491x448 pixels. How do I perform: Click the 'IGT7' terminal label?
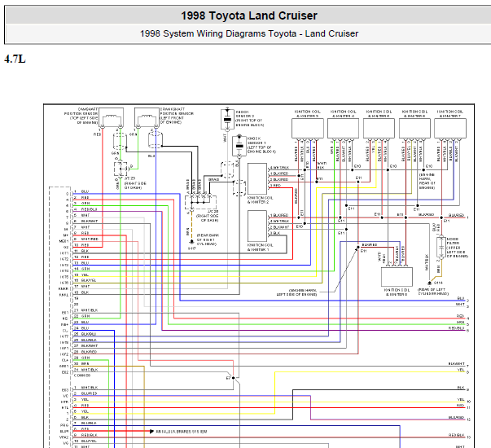tap(64, 336)
